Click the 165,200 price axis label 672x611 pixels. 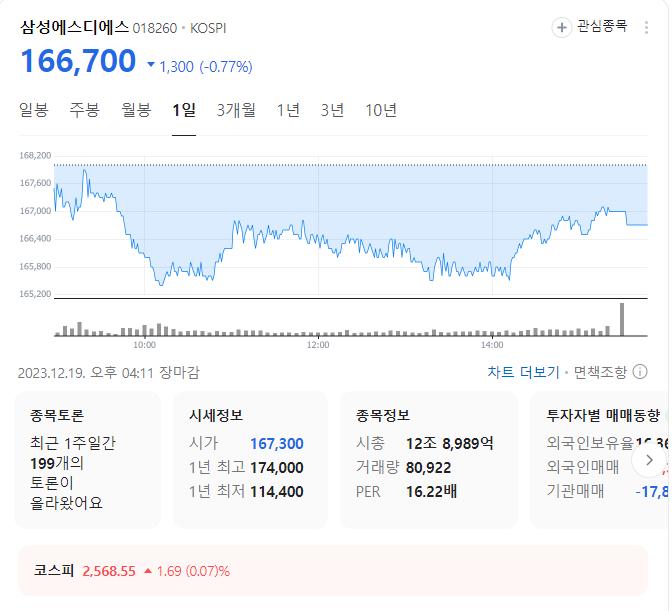[x=35, y=294]
